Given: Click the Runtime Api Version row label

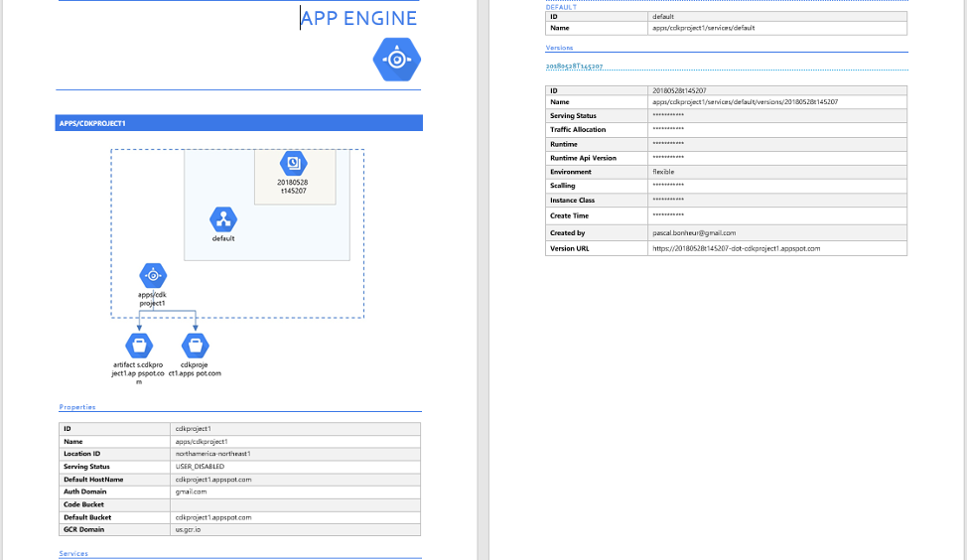Looking at the screenshot, I should pos(583,158).
